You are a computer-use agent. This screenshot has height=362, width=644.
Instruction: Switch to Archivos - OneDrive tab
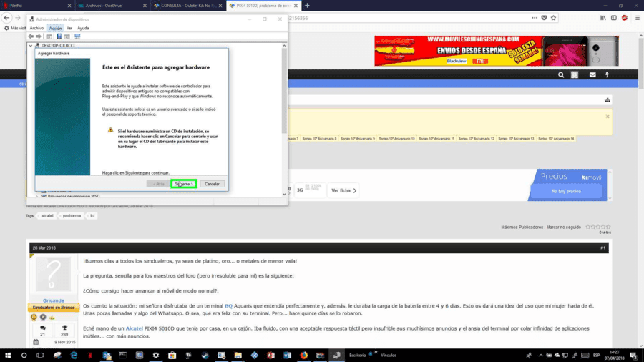[x=112, y=6]
